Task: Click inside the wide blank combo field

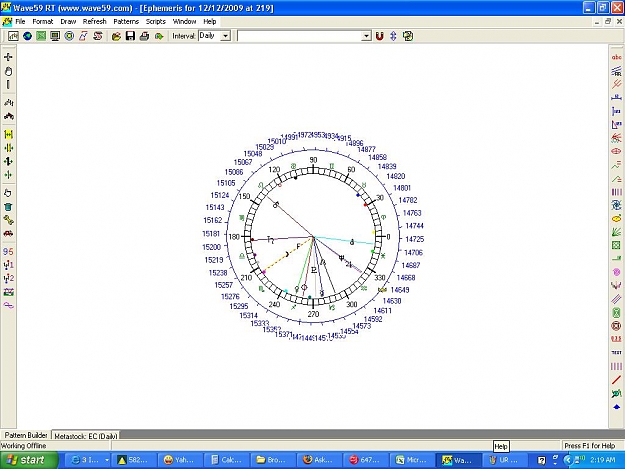Action: click(299, 36)
